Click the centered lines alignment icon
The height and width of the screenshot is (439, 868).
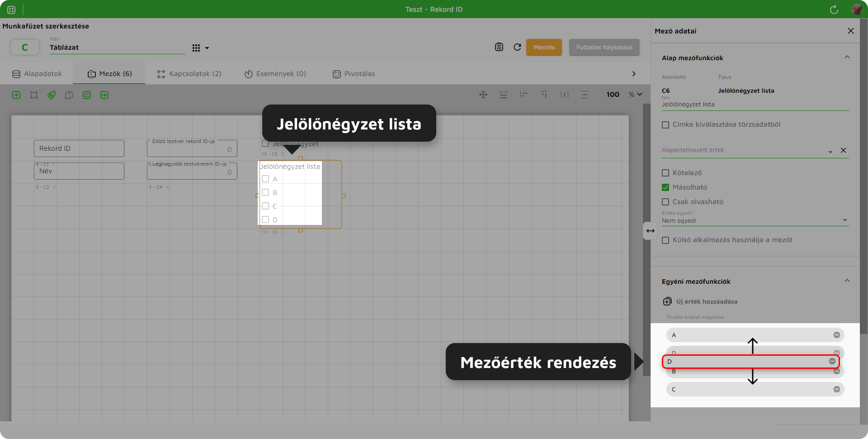tap(585, 95)
